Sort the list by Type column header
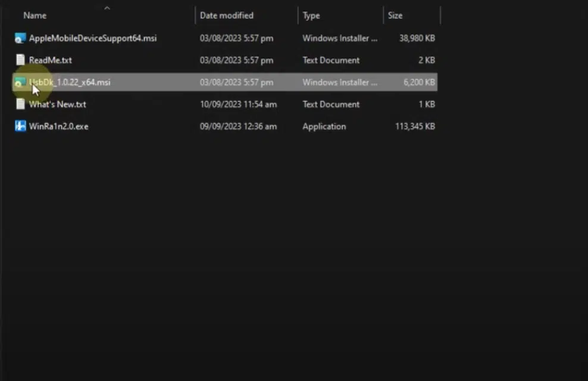This screenshot has width=588, height=381. (x=311, y=15)
